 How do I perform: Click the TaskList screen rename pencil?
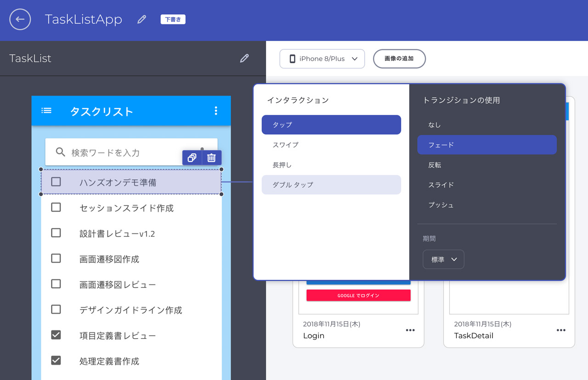click(244, 58)
